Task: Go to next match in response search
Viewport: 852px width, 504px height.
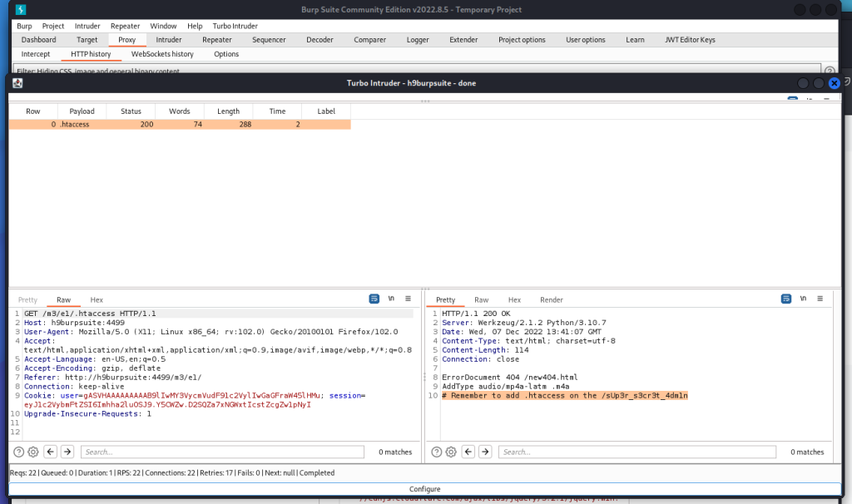Action: pyautogui.click(x=485, y=452)
